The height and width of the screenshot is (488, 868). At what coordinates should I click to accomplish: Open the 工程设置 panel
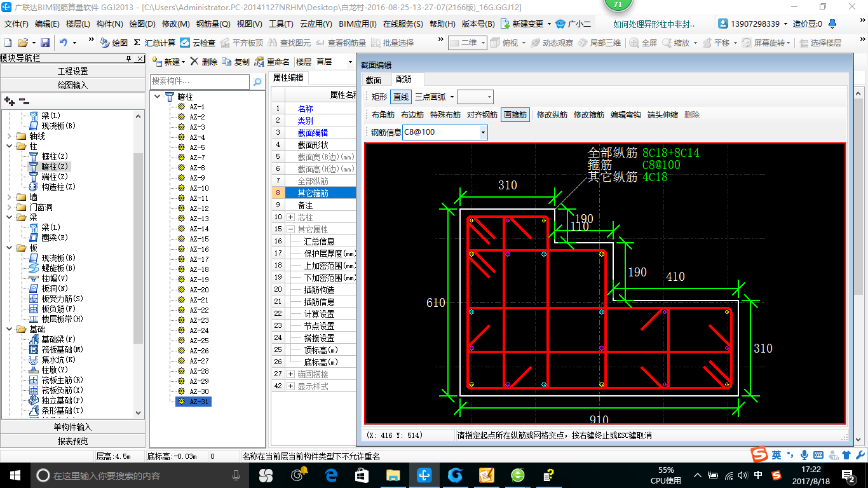72,71
